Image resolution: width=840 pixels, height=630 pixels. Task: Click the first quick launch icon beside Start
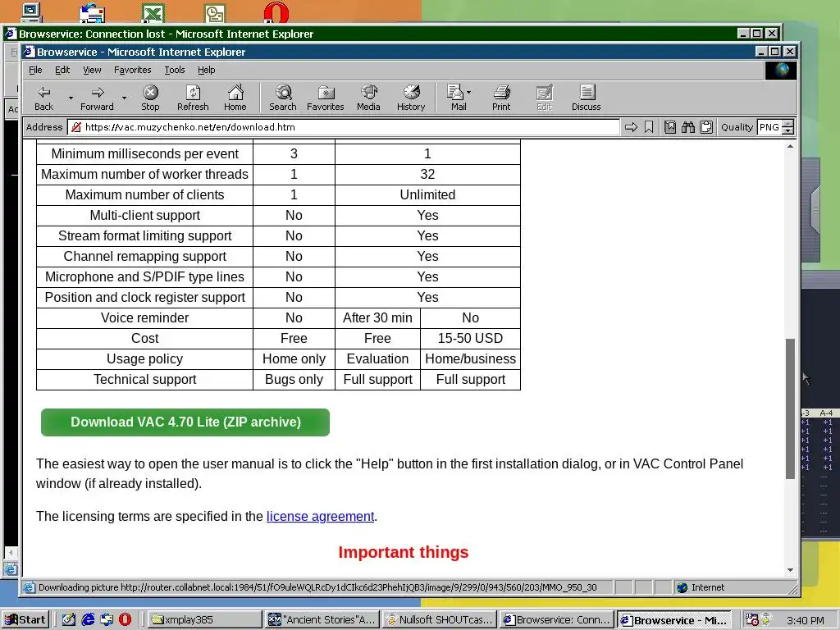click(69, 620)
